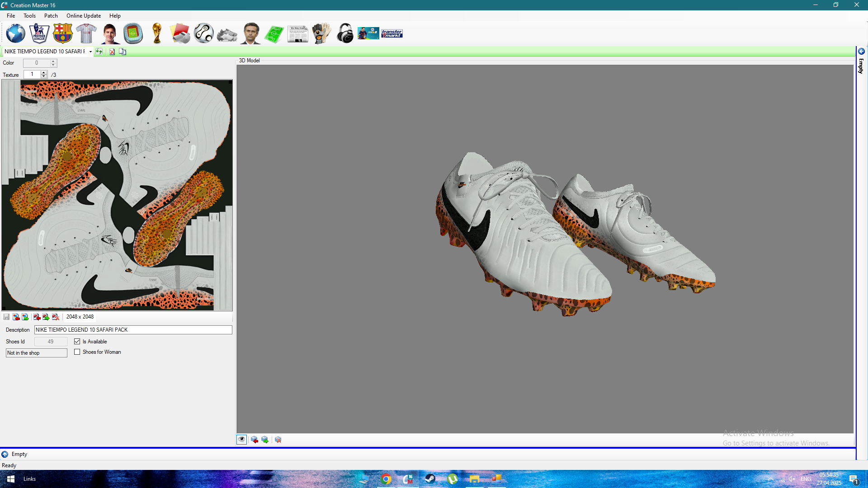The width and height of the screenshot is (868, 488).
Task: Export RX3 texture file green arrow icon
Action: point(46,317)
